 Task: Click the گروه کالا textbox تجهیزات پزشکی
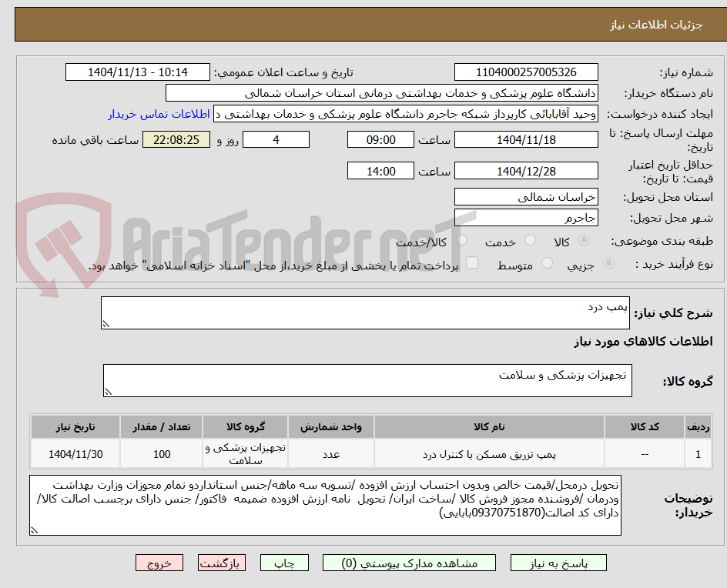pyautogui.click(x=367, y=380)
